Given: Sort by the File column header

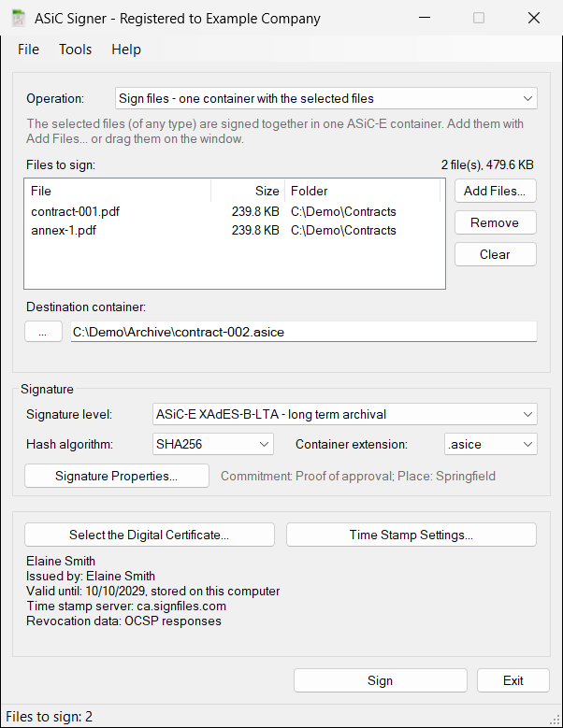Looking at the screenshot, I should click(x=118, y=191).
